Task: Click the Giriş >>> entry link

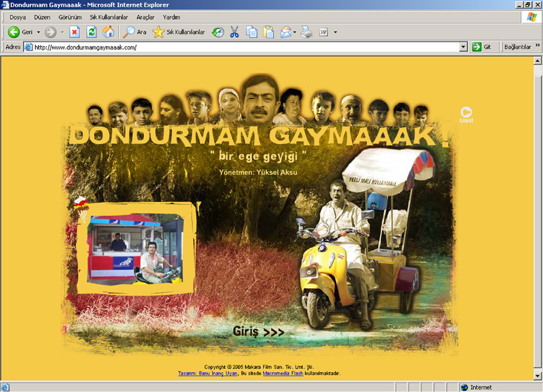Action: tap(259, 332)
